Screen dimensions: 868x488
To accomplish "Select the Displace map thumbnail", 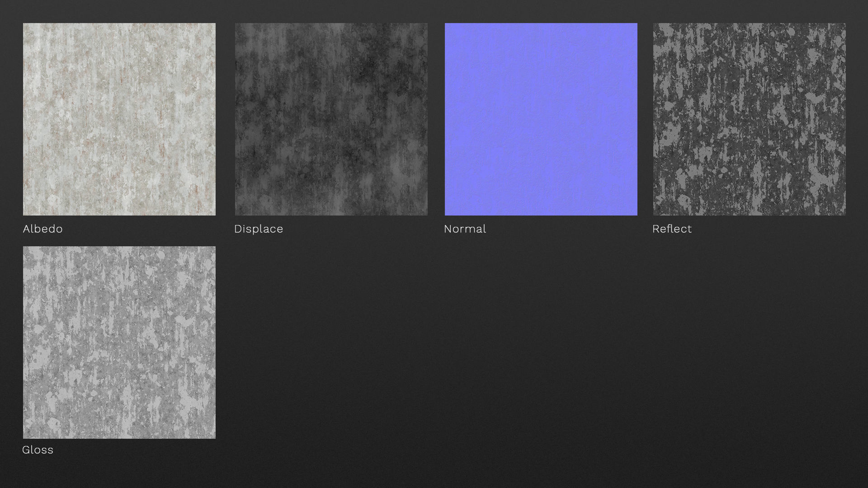I will click(x=331, y=119).
